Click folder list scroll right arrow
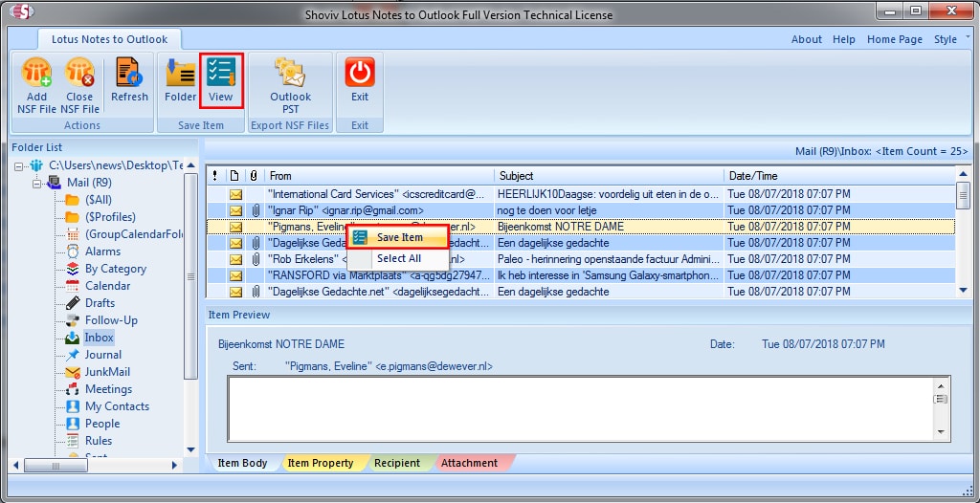This screenshot has height=503, width=980. (174, 466)
